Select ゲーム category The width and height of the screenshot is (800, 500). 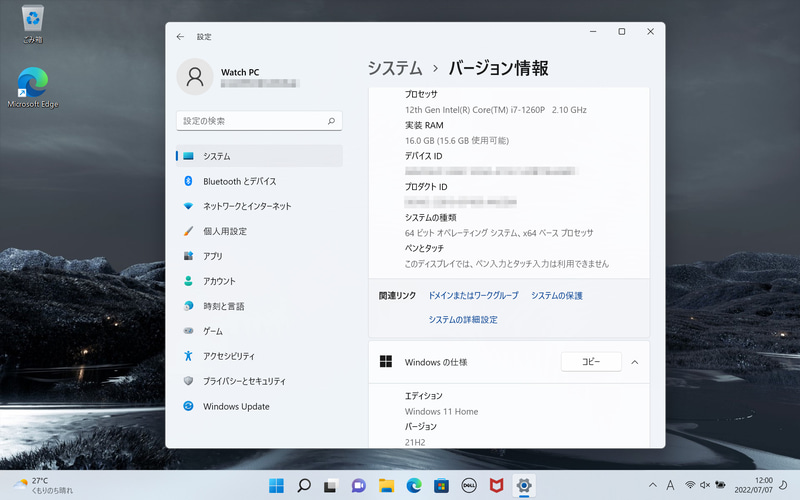coord(259,331)
